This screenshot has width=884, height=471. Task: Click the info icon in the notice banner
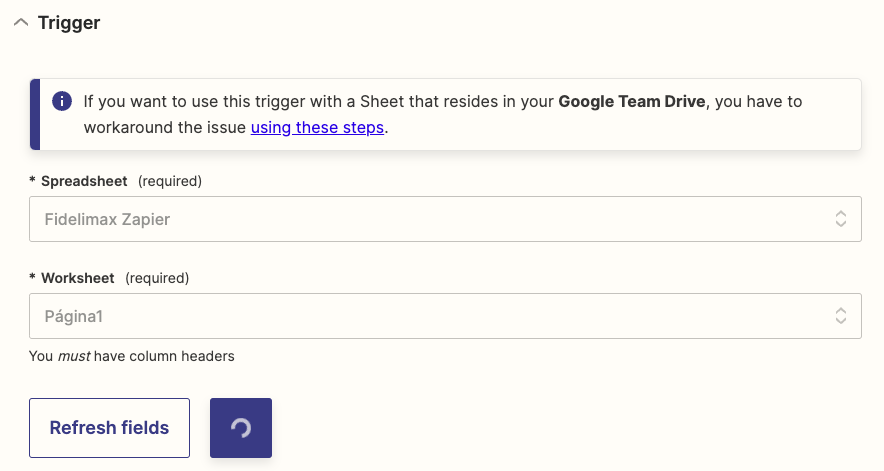(x=62, y=102)
